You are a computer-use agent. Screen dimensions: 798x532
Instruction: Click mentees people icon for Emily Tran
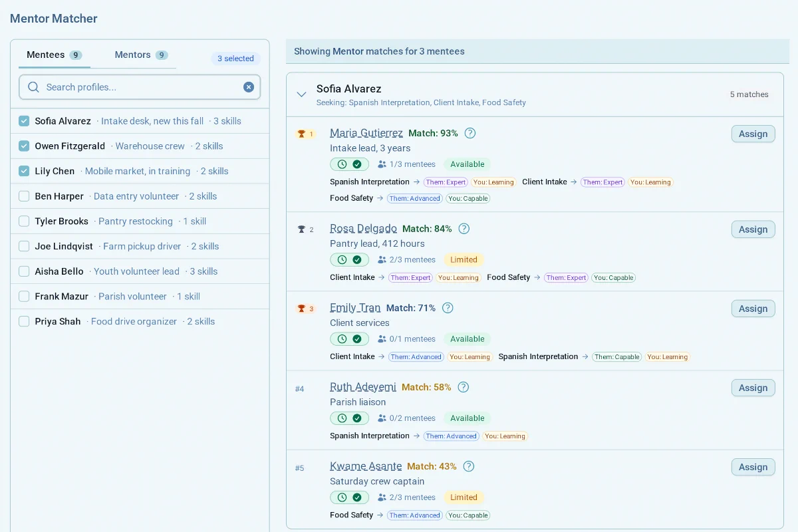tap(382, 339)
